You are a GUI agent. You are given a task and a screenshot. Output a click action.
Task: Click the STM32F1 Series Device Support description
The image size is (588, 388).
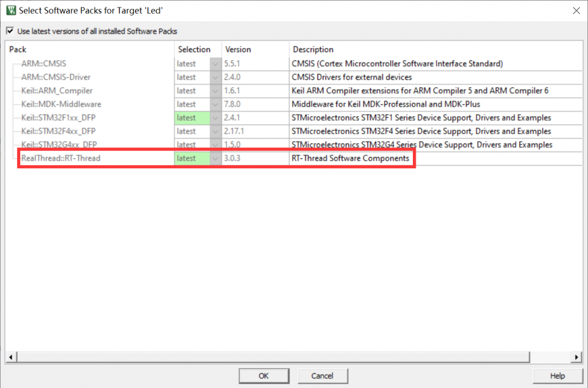pos(421,118)
